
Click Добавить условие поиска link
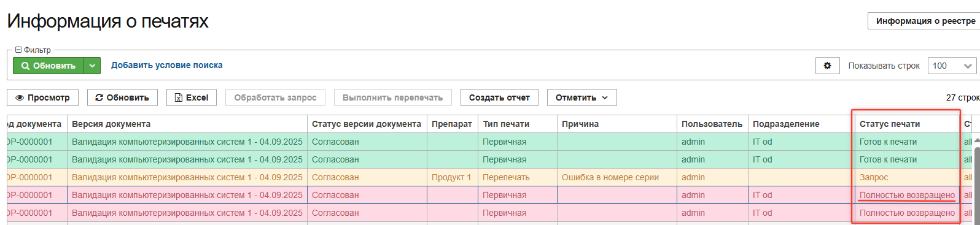pos(167,65)
